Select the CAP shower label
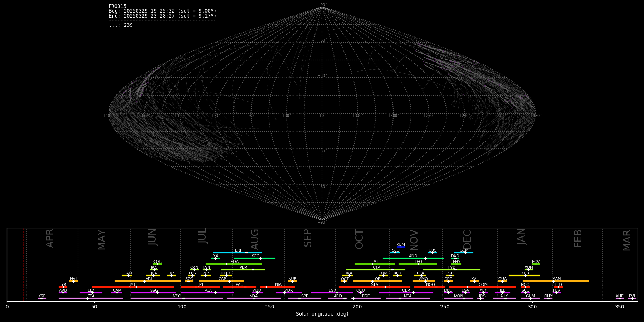Image resolution: width=644 pixels, height=322 pixels. [222, 279]
